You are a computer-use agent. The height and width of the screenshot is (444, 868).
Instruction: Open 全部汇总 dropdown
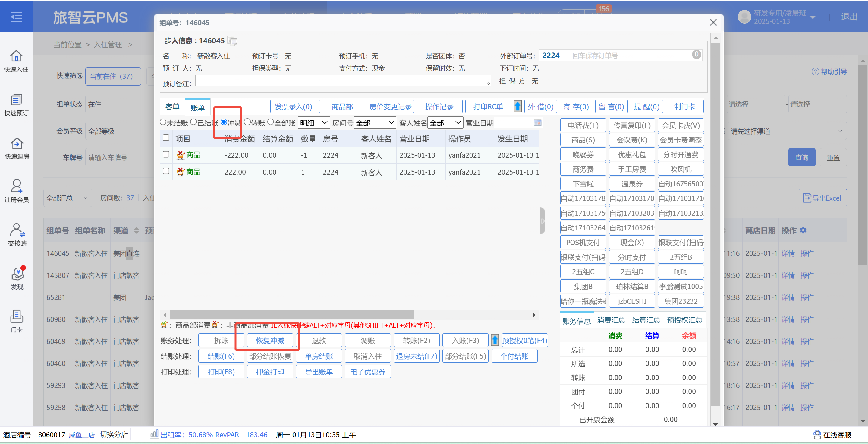[68, 198]
